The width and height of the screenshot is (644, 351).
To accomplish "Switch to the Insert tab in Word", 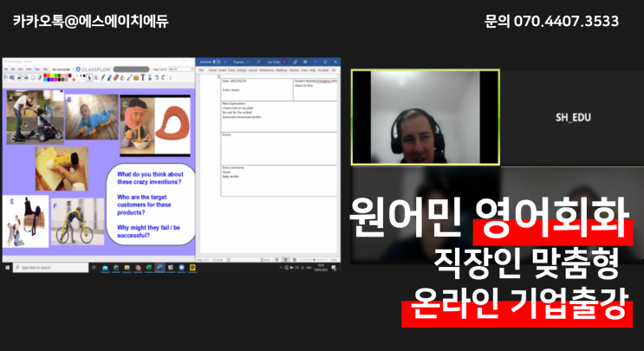I will pyautogui.click(x=222, y=70).
